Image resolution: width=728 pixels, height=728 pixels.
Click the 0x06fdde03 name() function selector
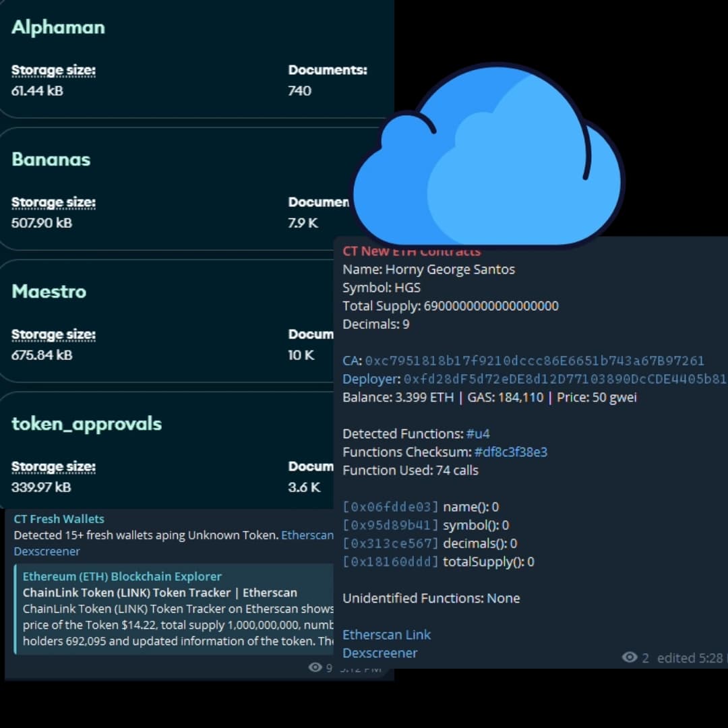tap(390, 507)
